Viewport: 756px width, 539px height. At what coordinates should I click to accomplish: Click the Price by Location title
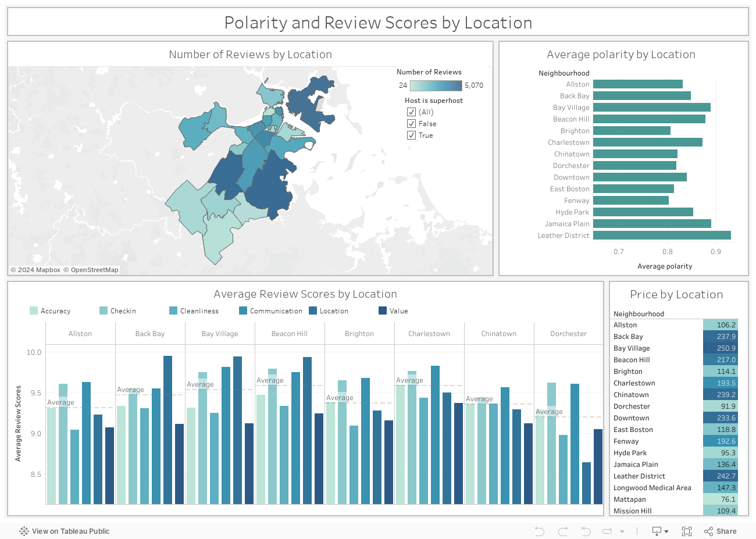[676, 294]
